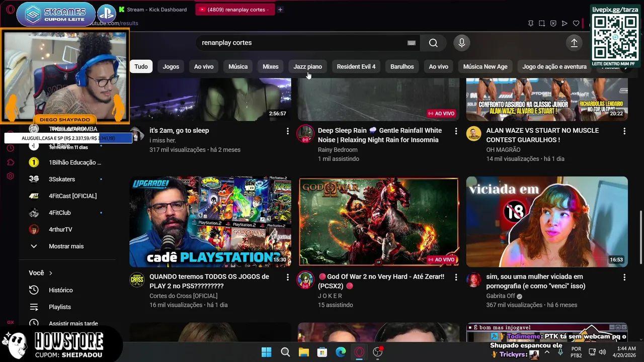
Task: Open the on-screen keyboard in search box
Action: [411, 43]
